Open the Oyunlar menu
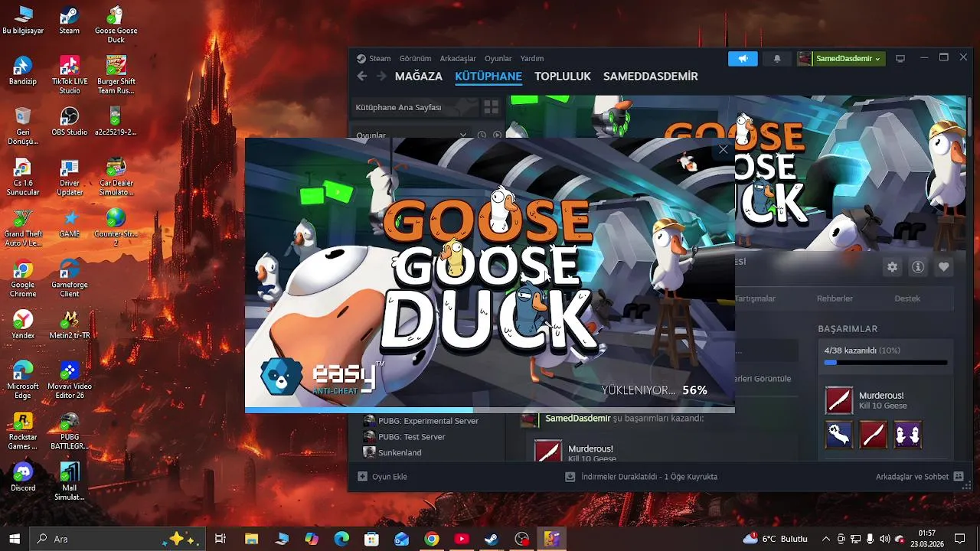Image resolution: width=980 pixels, height=551 pixels. [498, 58]
